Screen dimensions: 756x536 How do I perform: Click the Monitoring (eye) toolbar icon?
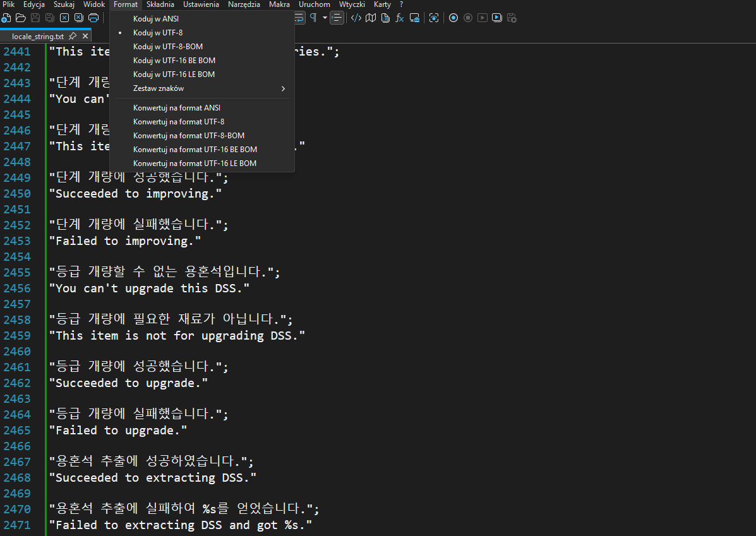click(x=434, y=18)
